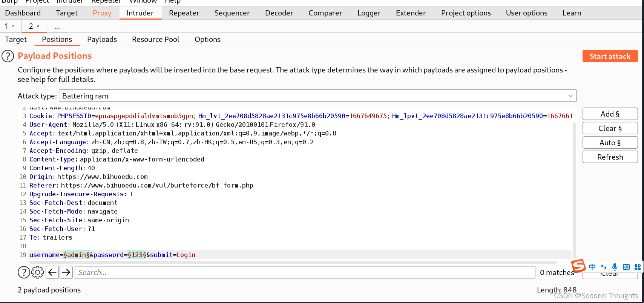Screen dimensions: 644x303
Task: Open the User options tab
Action: [x=527, y=13]
